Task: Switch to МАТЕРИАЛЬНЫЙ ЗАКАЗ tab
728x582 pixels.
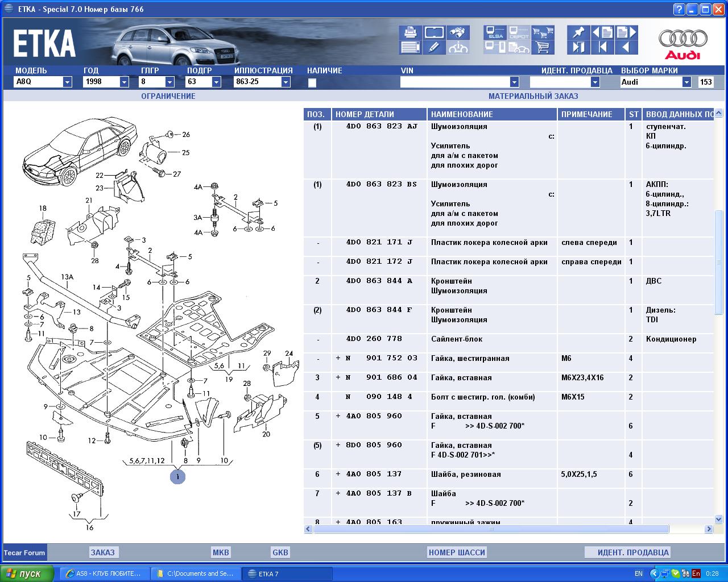Action: pyautogui.click(x=532, y=96)
